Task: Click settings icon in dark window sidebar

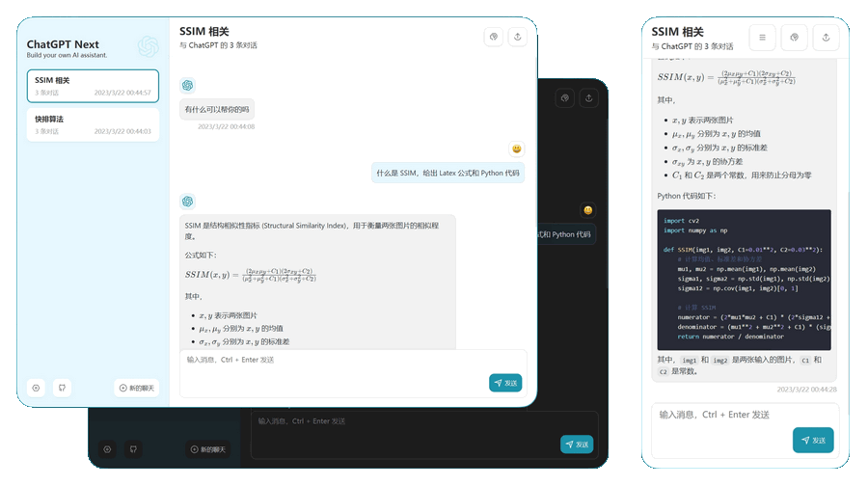Action: click(x=107, y=449)
